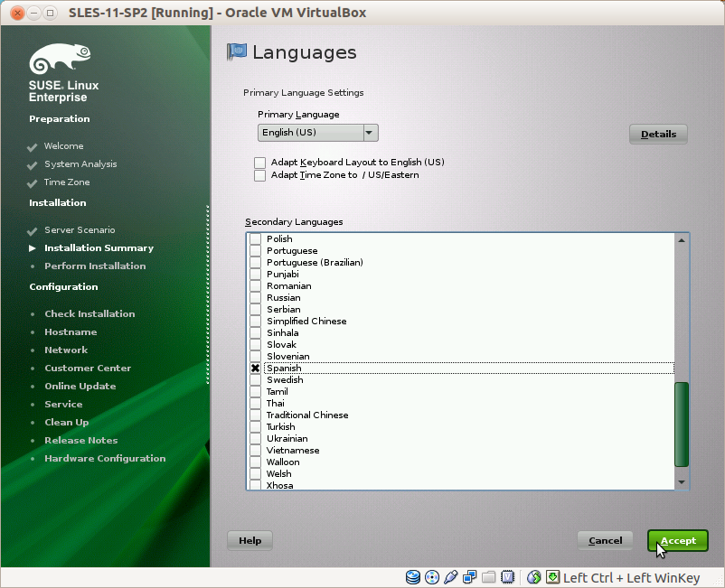The height and width of the screenshot is (588, 725).
Task: Click the optical drive icon in status bar
Action: pyautogui.click(x=432, y=577)
